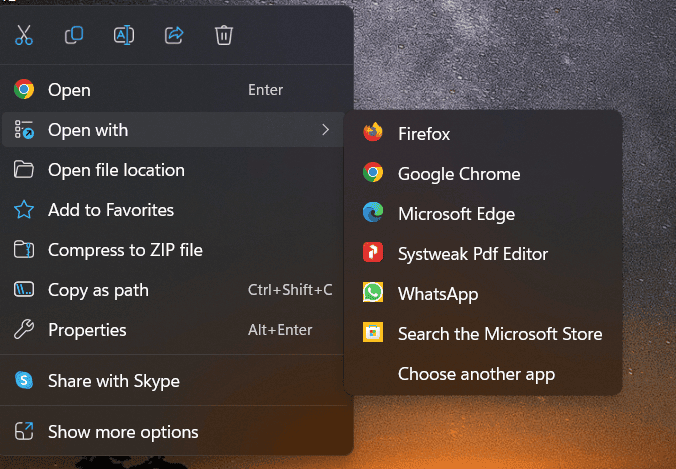Click the Cut scissors icon
This screenshot has width=676, height=469.
(24, 36)
